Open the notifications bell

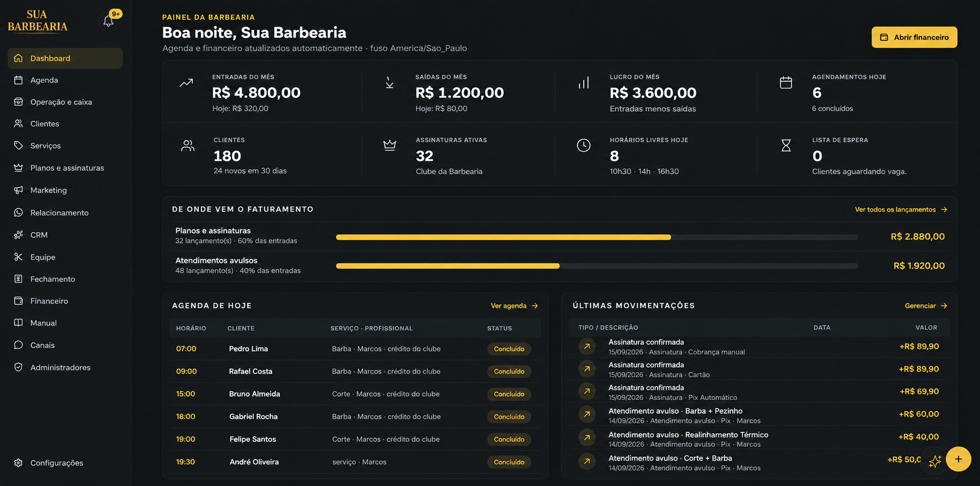(x=108, y=21)
